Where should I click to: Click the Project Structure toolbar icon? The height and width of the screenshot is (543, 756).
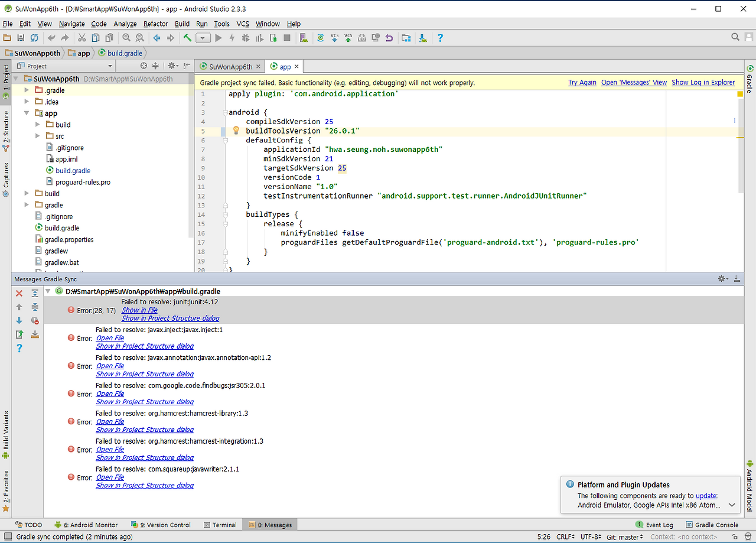406,38
